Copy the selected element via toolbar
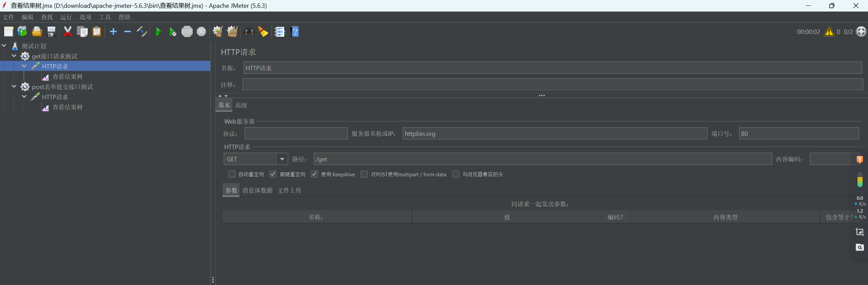The image size is (868, 285). (82, 32)
